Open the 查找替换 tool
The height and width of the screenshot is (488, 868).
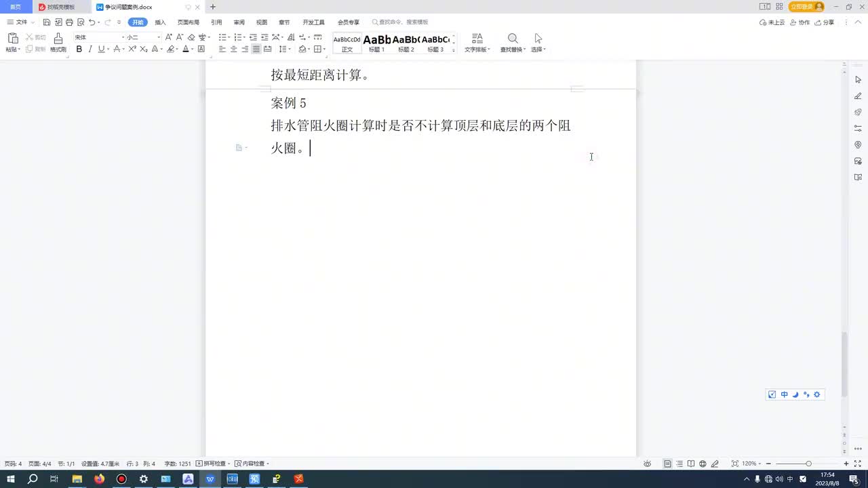(x=513, y=43)
